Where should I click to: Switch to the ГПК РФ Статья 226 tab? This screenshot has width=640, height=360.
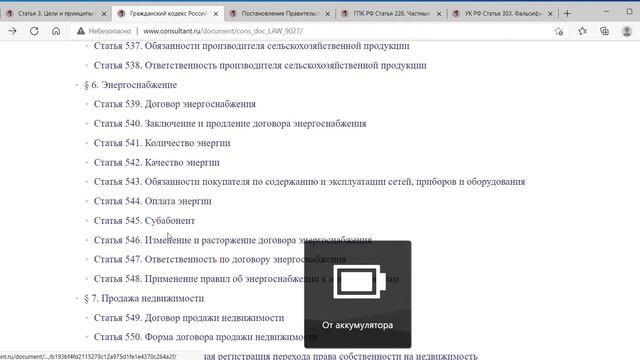391,13
